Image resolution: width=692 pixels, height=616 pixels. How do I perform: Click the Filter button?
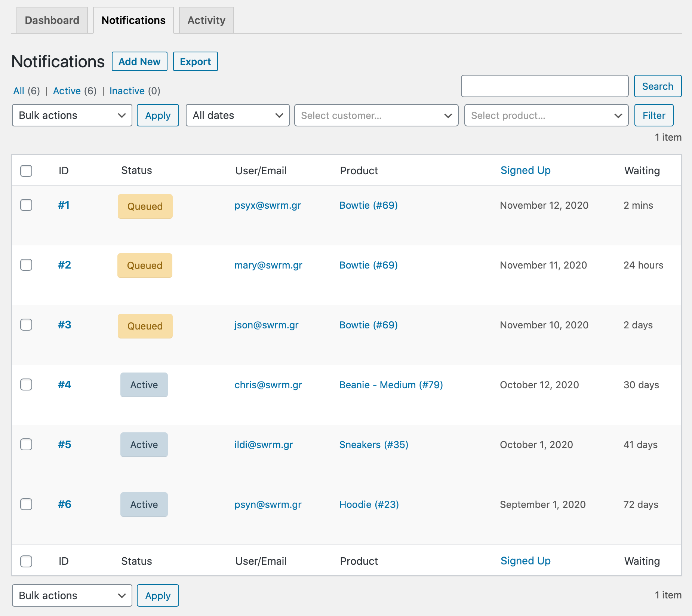653,115
